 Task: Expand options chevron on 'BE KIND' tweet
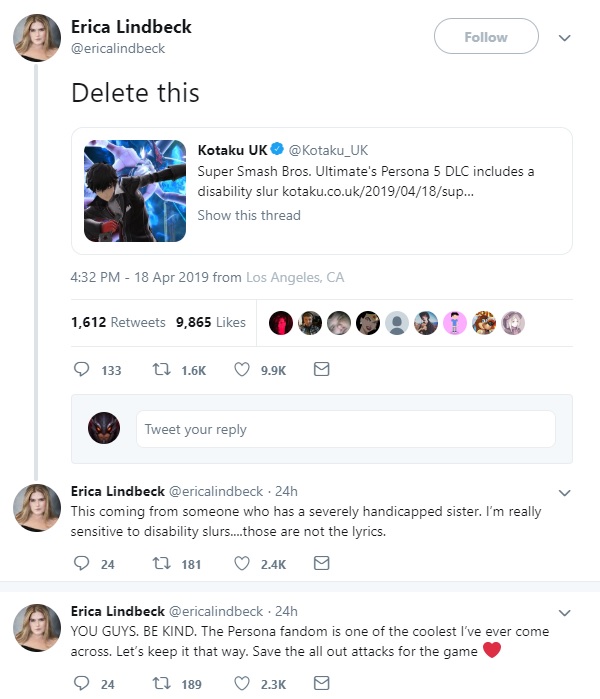[x=564, y=613]
